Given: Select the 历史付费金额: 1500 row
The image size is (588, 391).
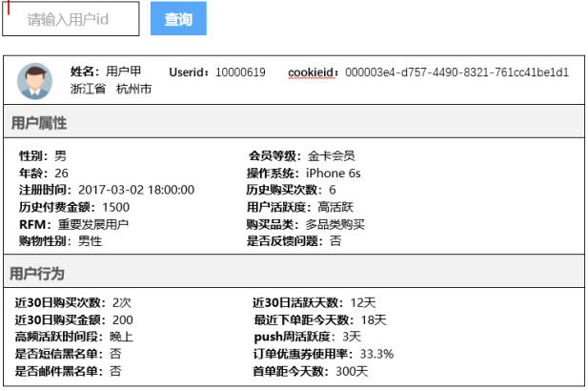Looking at the screenshot, I should tap(74, 207).
